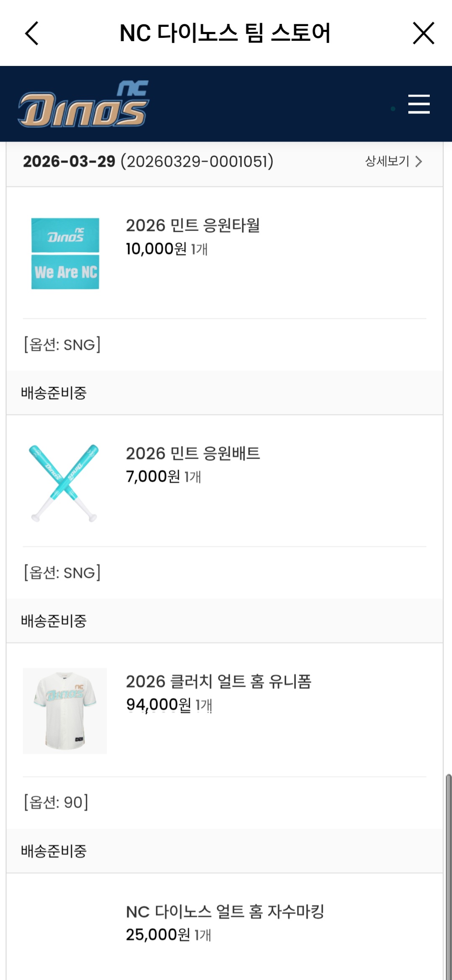Open the hamburger menu
The width and height of the screenshot is (452, 980).
[x=419, y=104]
